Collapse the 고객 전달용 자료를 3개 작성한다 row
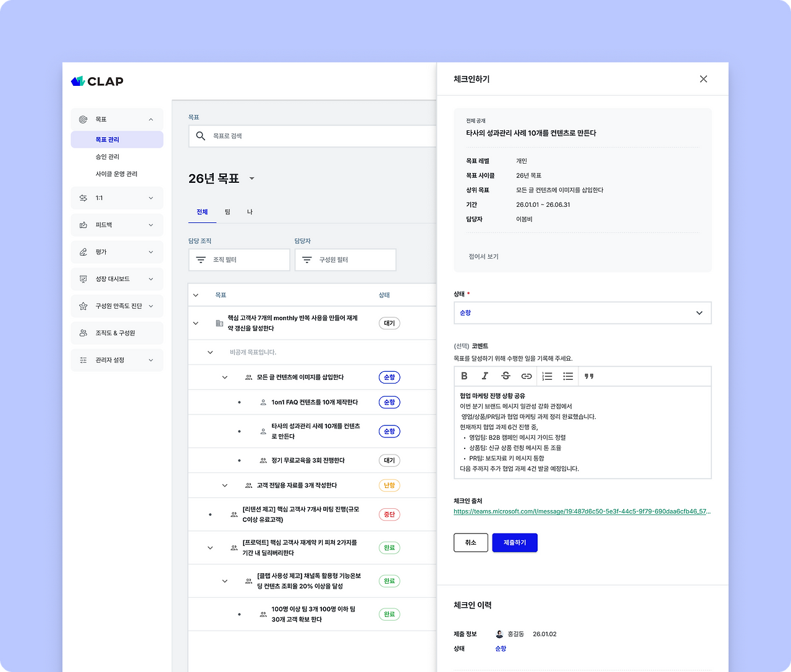This screenshot has height=672, width=791. [225, 485]
